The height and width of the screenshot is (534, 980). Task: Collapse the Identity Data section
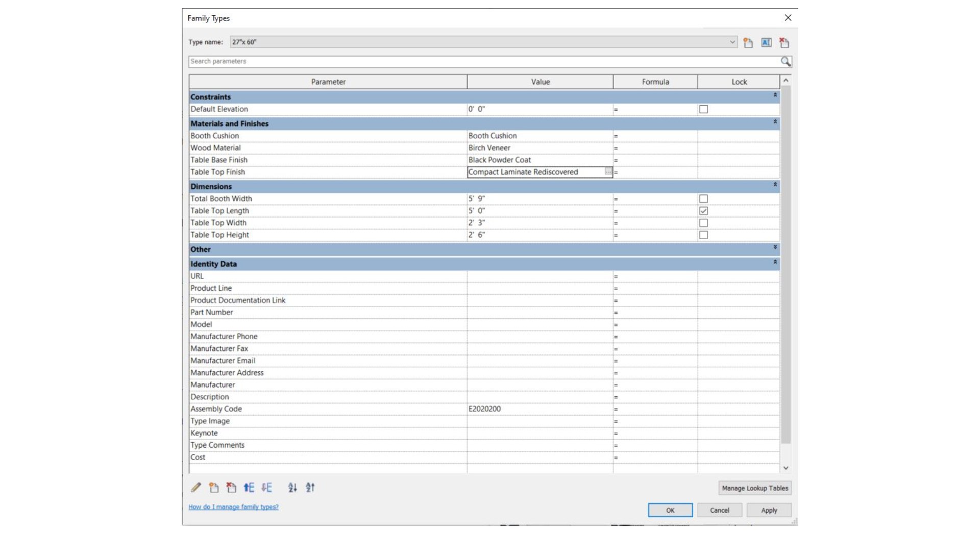[775, 262]
